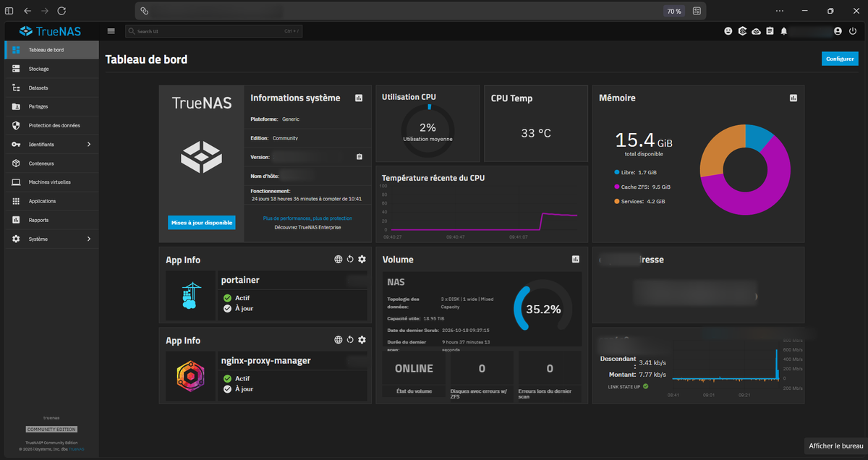The width and height of the screenshot is (868, 460).
Task: Open Découvrez TrueNAS Enterprise link
Action: (307, 227)
